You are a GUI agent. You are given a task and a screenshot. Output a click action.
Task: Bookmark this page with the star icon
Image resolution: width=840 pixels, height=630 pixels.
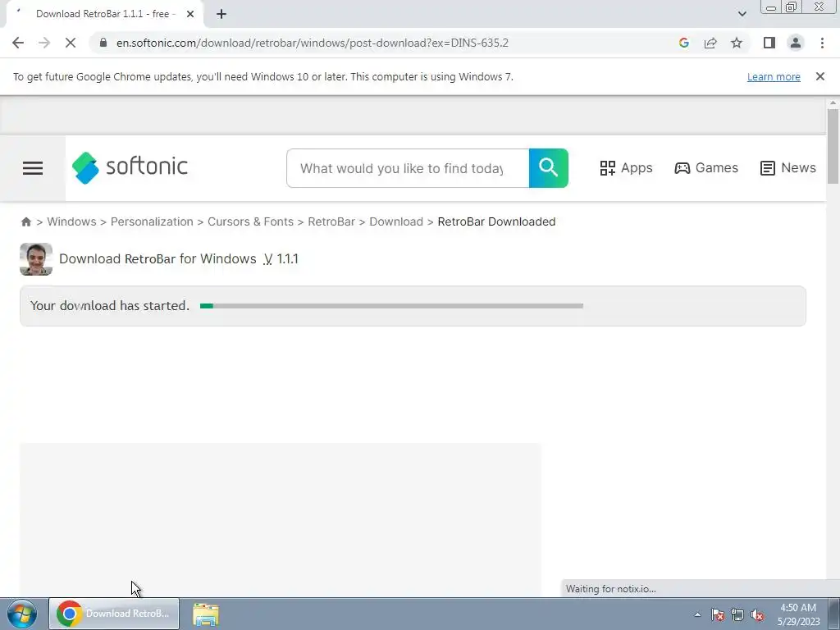(x=737, y=43)
